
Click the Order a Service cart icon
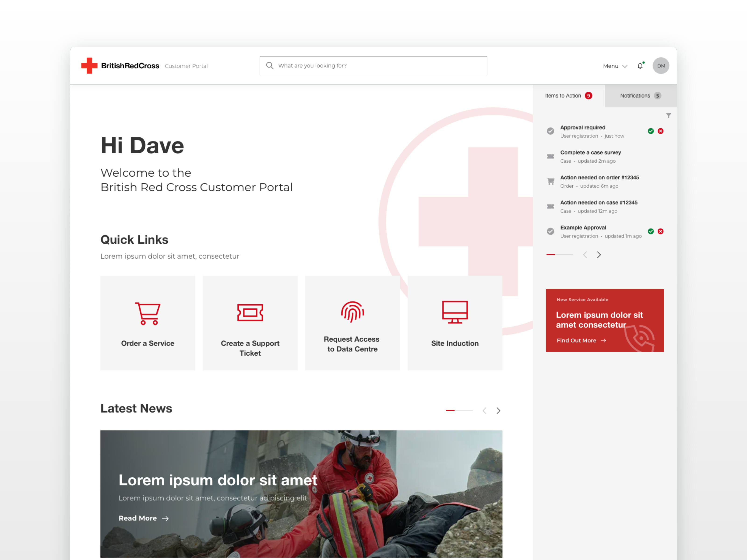(x=148, y=313)
